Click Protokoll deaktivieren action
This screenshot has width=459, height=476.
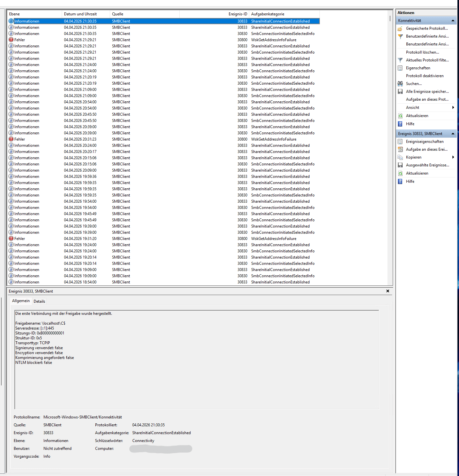click(425, 76)
